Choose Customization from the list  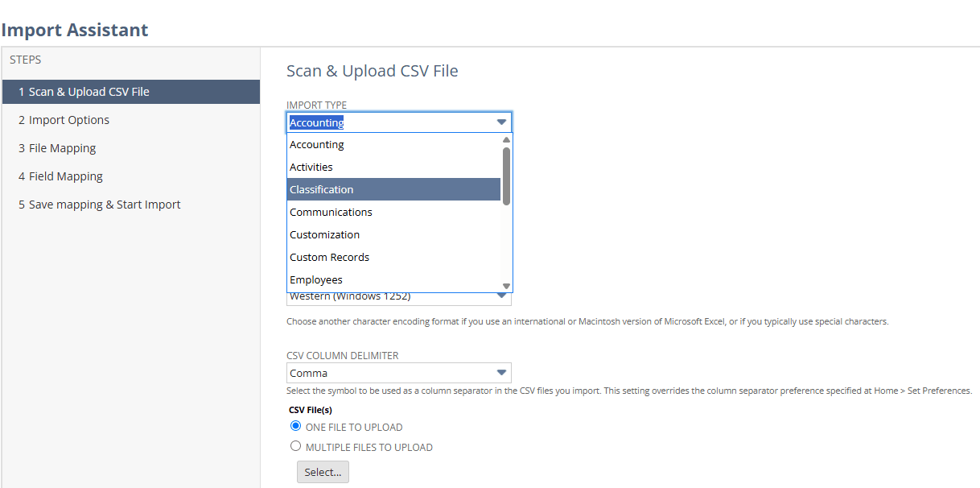393,235
